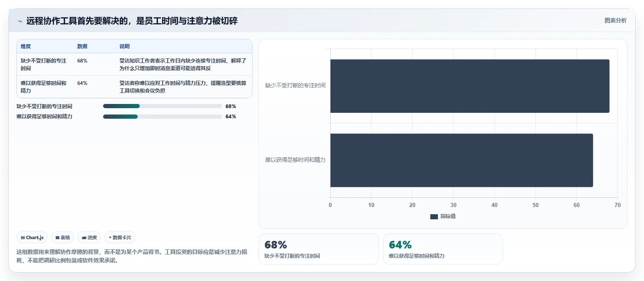Click the 68% progress bar
The width and height of the screenshot is (644, 281).
[x=163, y=106]
